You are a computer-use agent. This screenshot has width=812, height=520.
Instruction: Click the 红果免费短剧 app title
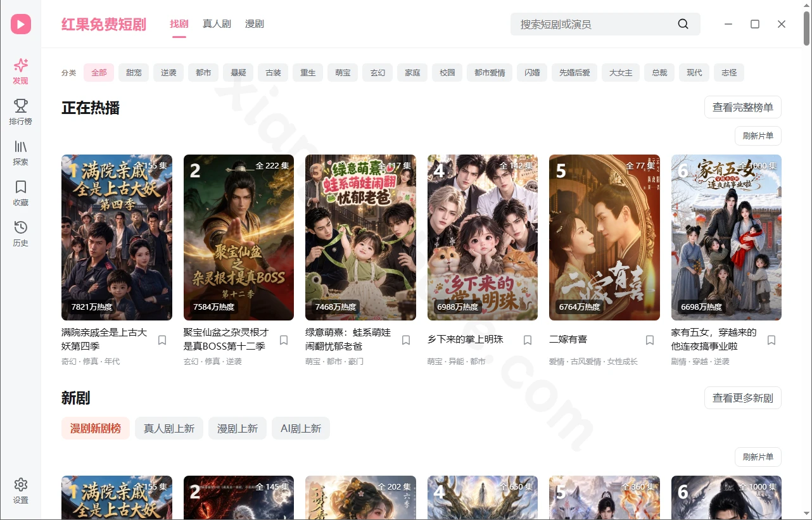point(104,24)
